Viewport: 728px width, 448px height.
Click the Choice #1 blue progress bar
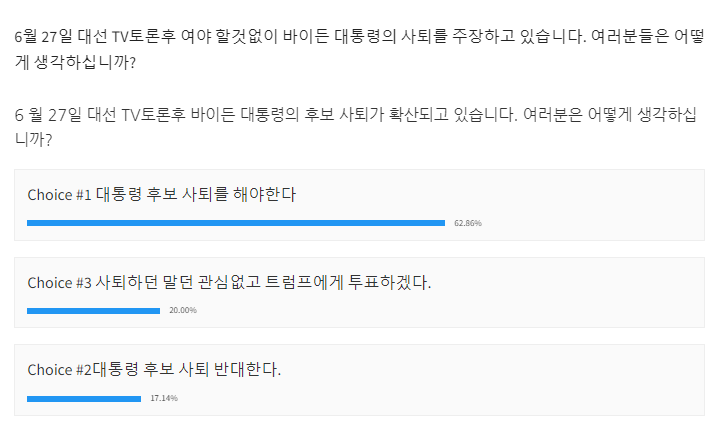pos(235,223)
